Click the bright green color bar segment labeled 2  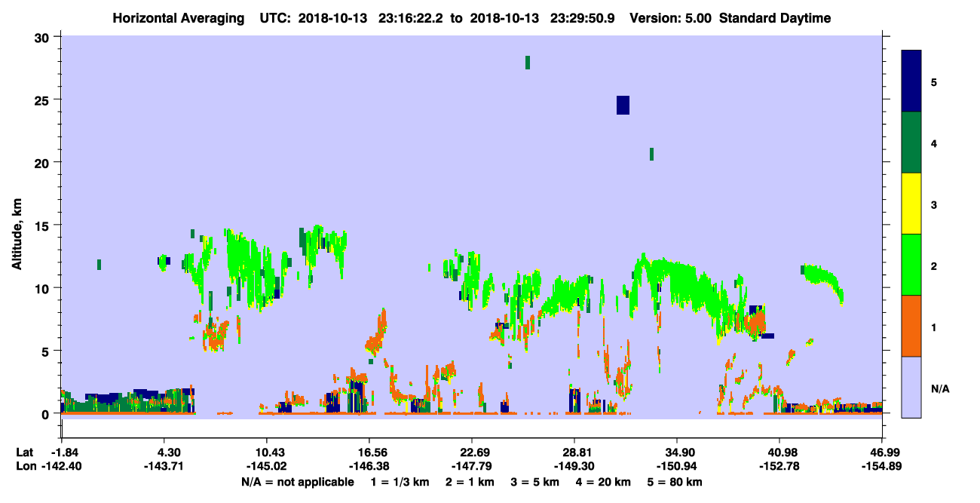click(911, 265)
